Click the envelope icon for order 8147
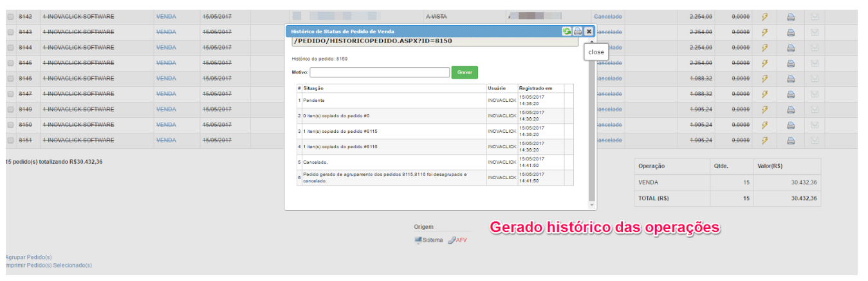 (814, 94)
